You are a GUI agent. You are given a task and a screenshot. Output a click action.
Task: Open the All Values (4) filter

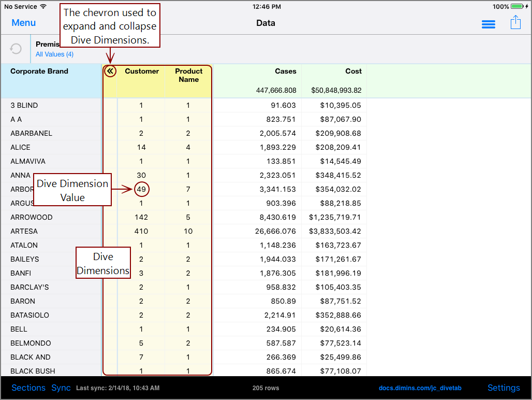tap(54, 54)
